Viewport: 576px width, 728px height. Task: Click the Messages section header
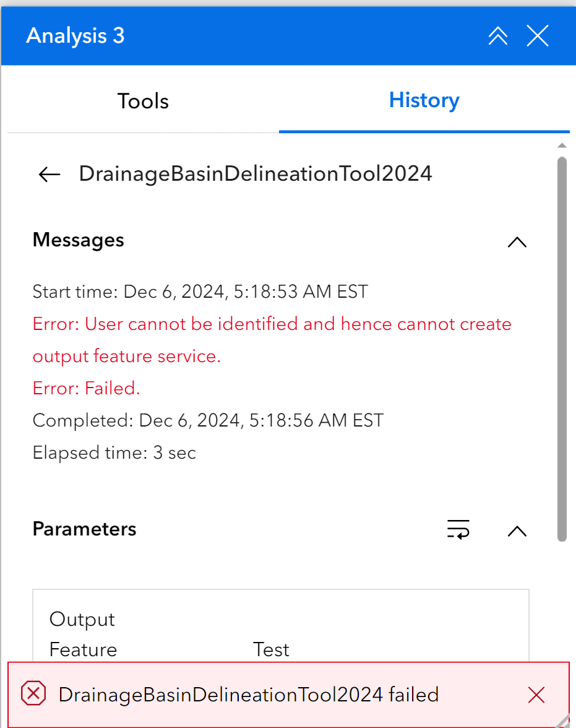(x=79, y=240)
